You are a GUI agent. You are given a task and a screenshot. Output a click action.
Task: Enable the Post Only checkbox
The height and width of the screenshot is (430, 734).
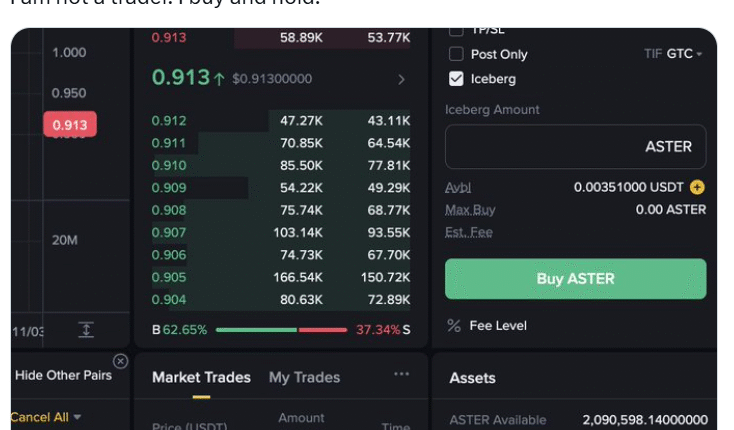pyautogui.click(x=456, y=54)
